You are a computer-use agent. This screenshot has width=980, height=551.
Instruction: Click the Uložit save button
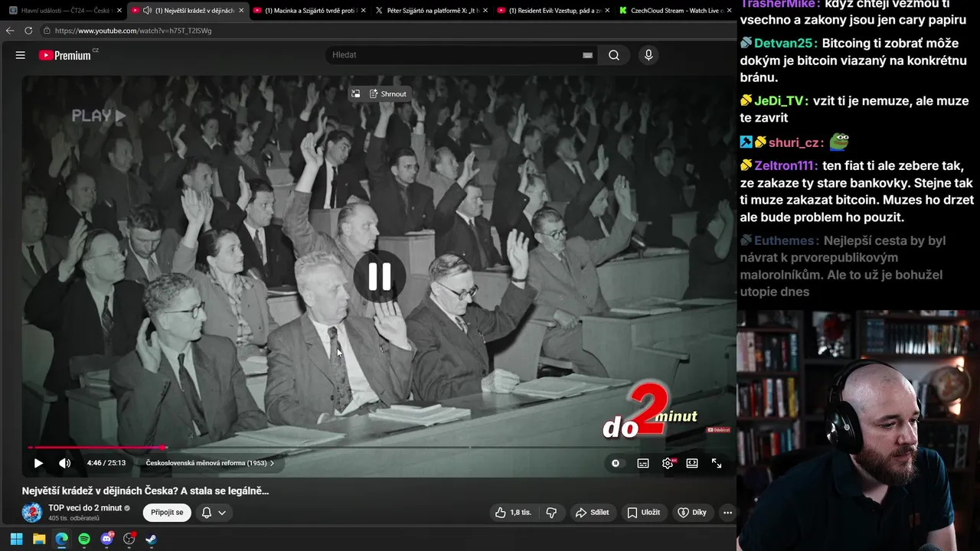coord(644,512)
